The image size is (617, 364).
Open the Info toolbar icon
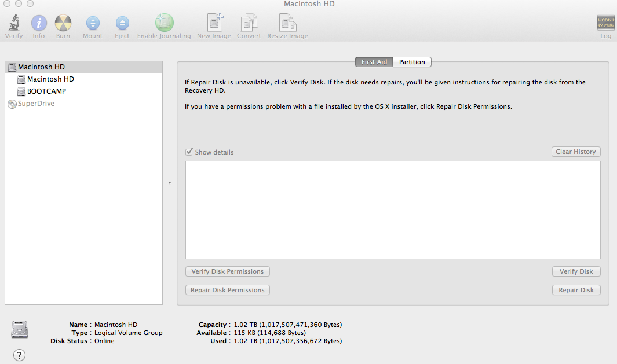[x=39, y=23]
